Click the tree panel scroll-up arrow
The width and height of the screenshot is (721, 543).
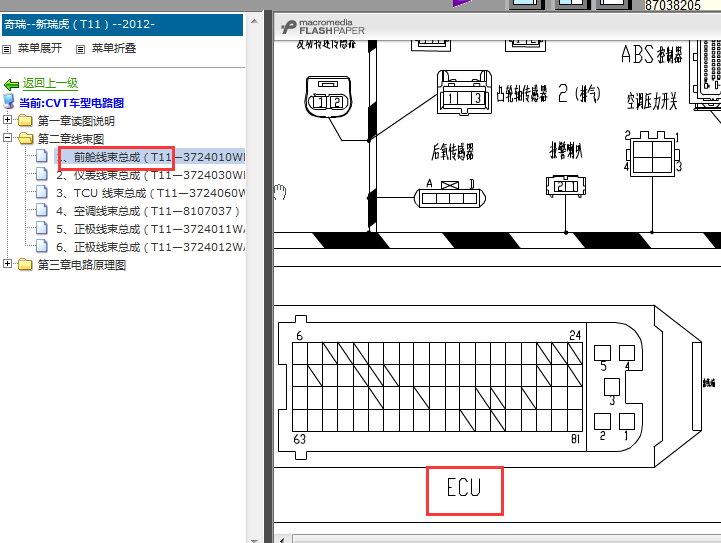coord(254,21)
